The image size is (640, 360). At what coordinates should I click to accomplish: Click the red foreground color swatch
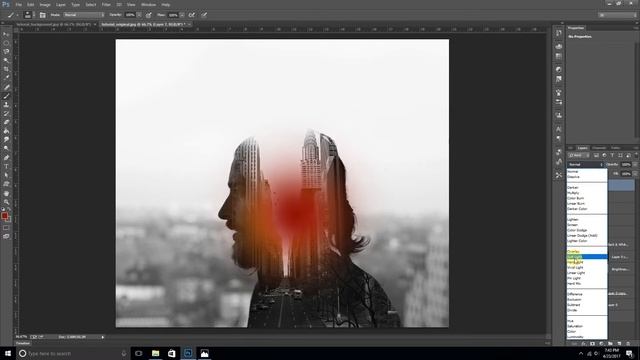point(4,216)
